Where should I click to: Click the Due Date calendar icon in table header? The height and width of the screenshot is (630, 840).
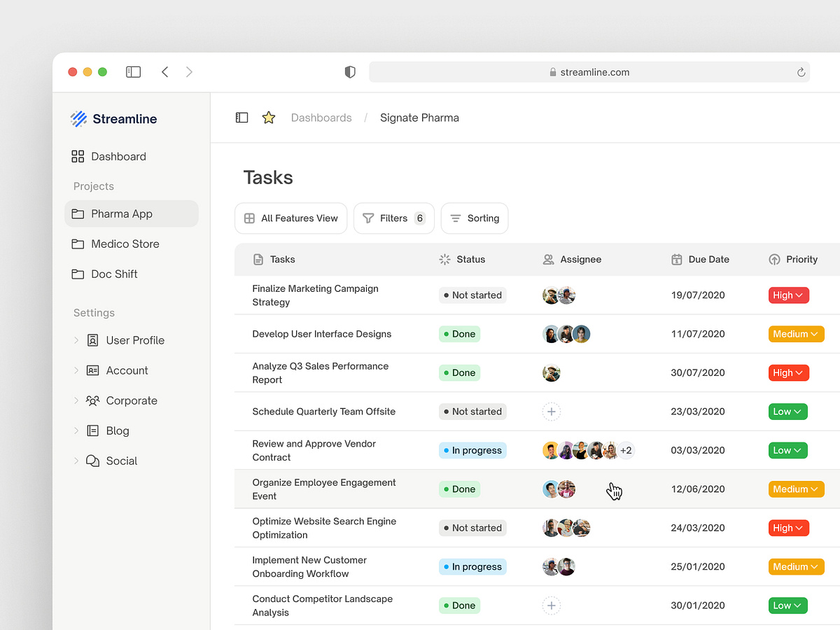tap(676, 259)
